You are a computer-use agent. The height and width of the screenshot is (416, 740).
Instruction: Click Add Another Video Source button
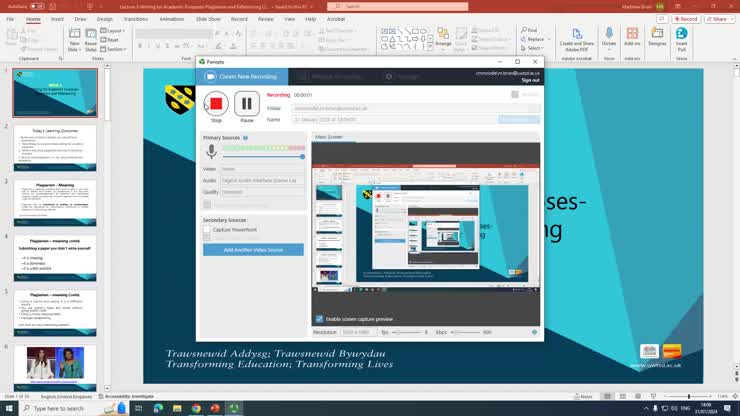[253, 249]
